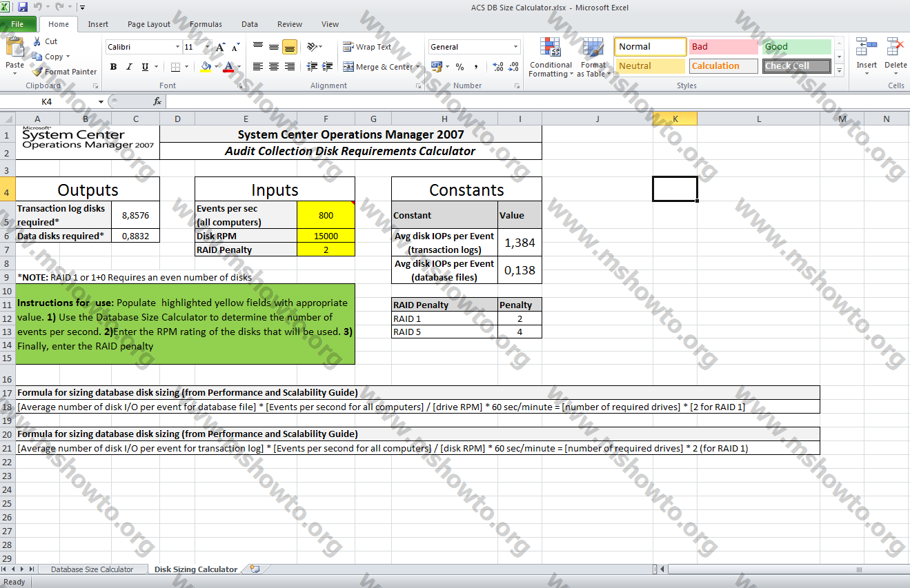
Task: Increase cell indent
Action: click(x=327, y=67)
